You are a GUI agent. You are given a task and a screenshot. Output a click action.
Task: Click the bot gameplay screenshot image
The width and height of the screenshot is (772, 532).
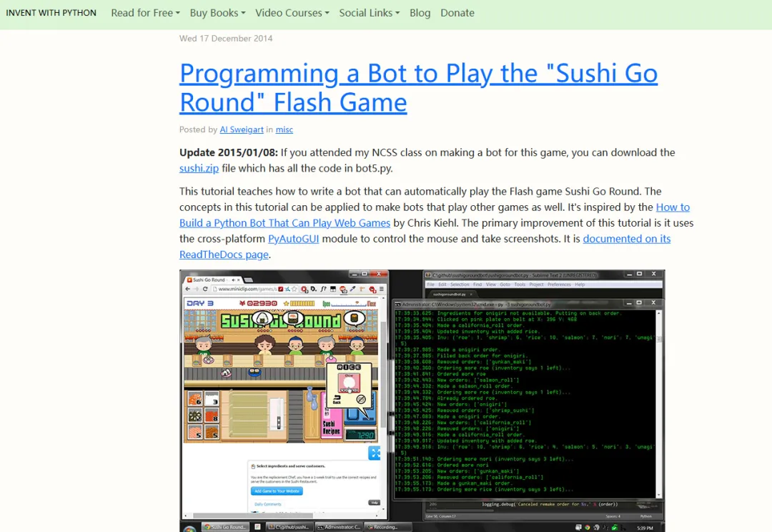point(422,400)
